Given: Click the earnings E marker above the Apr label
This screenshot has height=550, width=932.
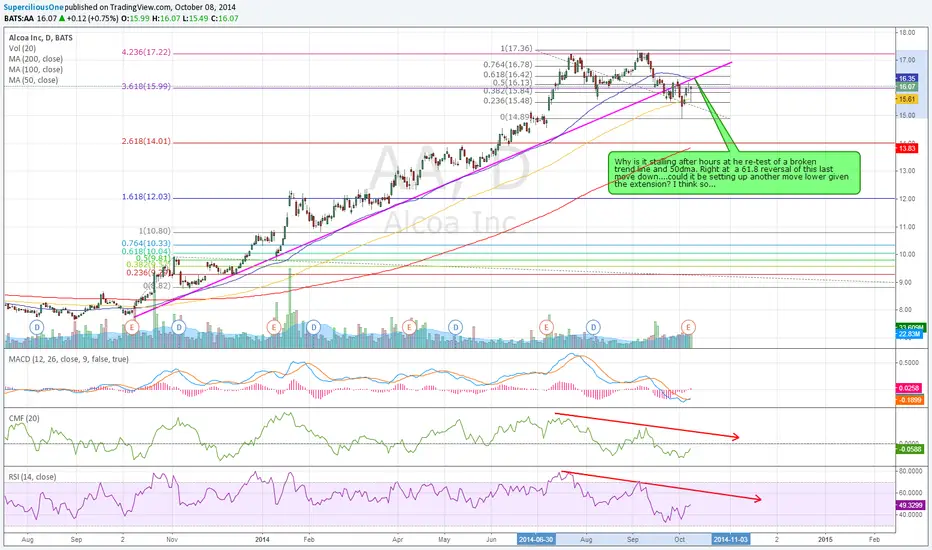Looking at the screenshot, I should pyautogui.click(x=409, y=327).
